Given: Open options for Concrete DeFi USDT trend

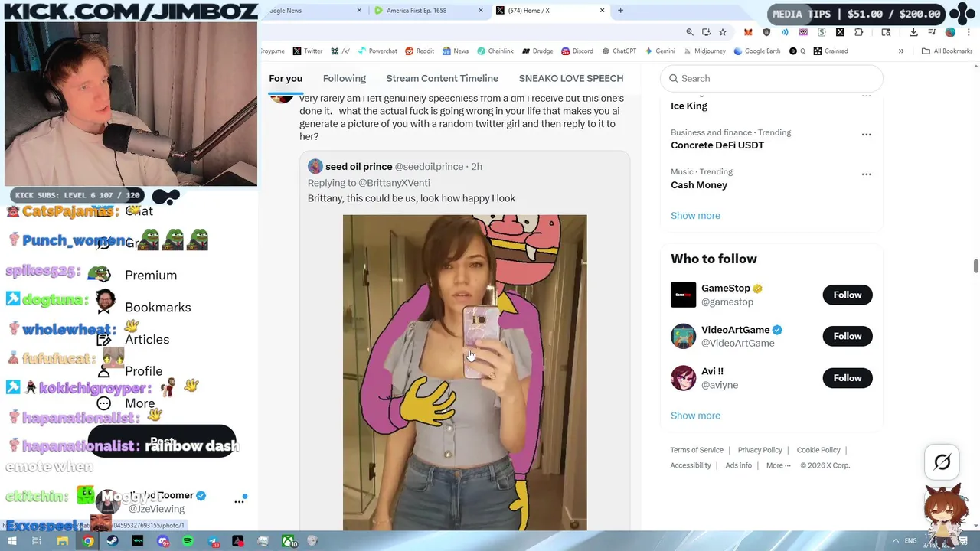Looking at the screenshot, I should (866, 135).
